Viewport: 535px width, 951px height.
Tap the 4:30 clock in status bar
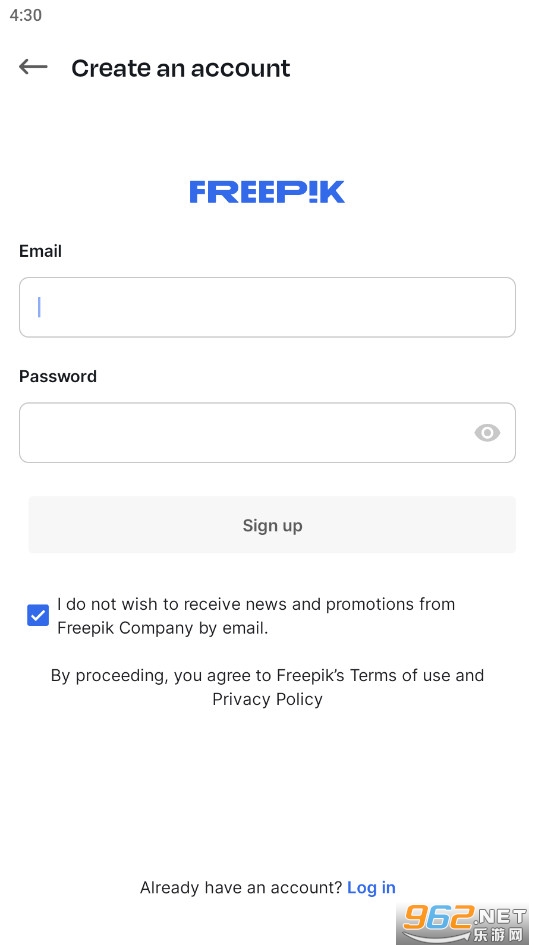26,15
